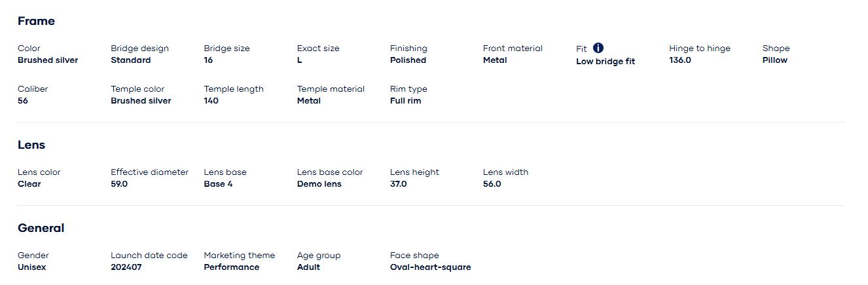The height and width of the screenshot is (285, 868).
Task: Click the Oval-heart-square face shape value
Action: click(430, 267)
